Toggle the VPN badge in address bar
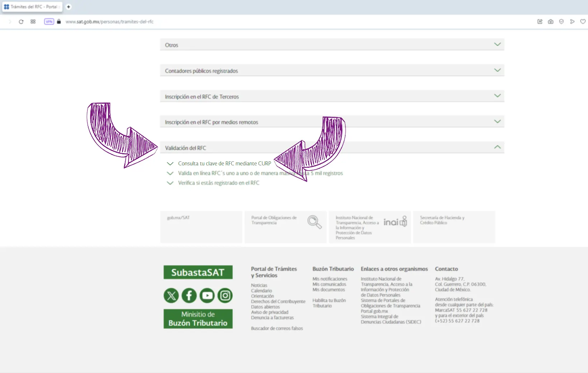The height and width of the screenshot is (373, 588). tap(49, 22)
